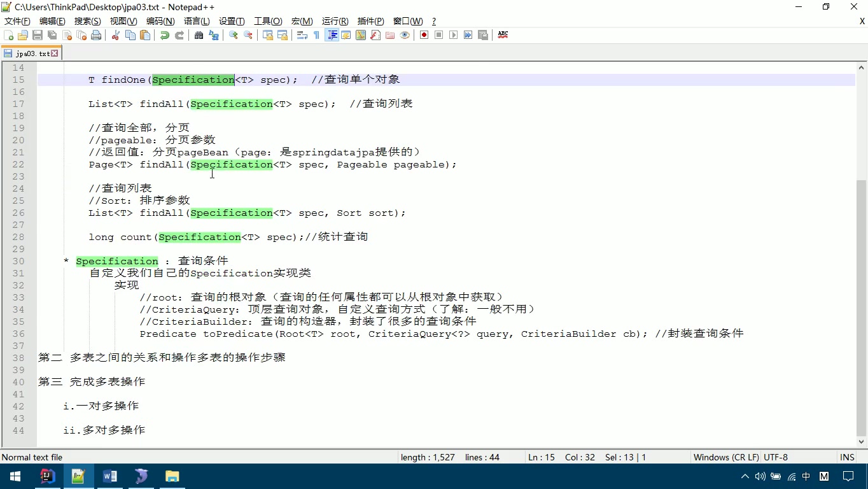Open IntelliJ IDEA from the taskbar

tap(48, 476)
